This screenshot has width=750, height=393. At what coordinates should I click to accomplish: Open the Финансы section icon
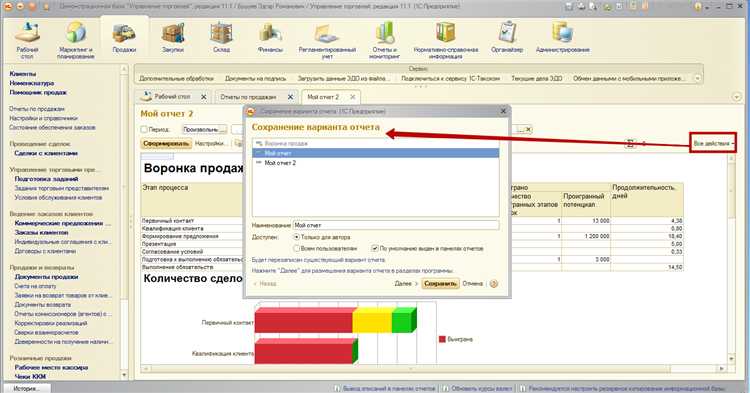tap(270, 33)
